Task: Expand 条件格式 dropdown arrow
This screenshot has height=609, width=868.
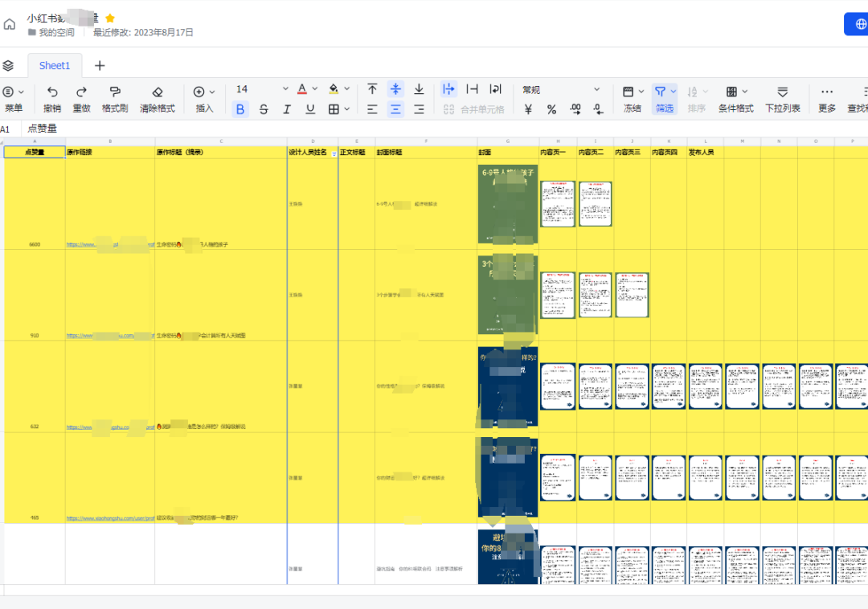Action: pos(745,92)
